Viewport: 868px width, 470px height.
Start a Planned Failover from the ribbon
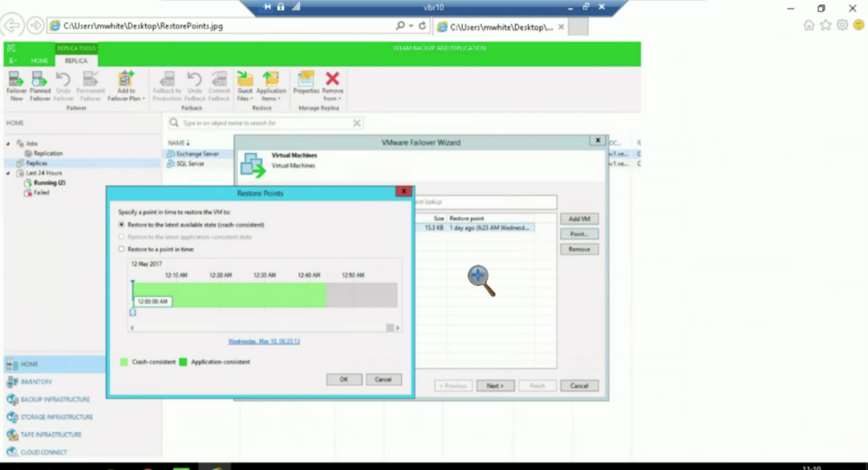click(x=40, y=86)
